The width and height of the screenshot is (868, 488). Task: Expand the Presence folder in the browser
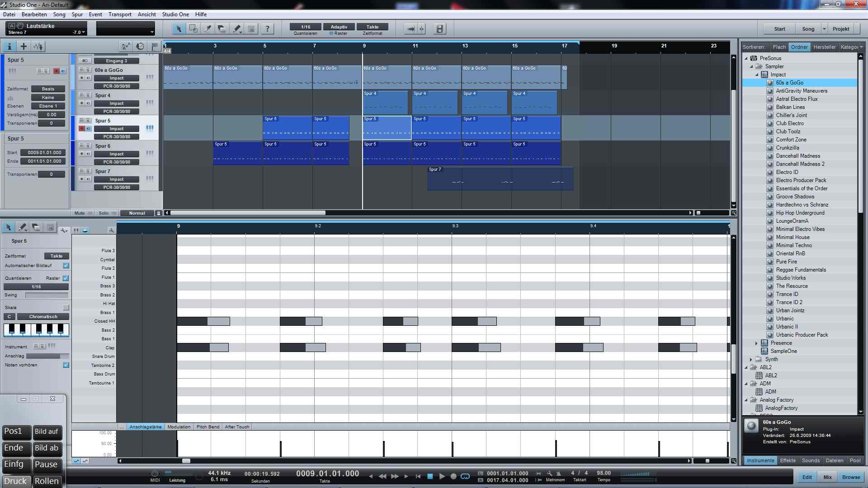coord(756,343)
